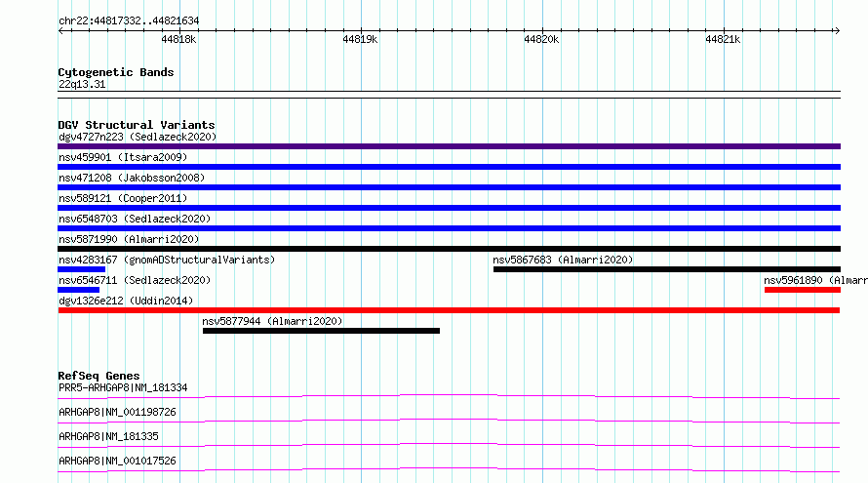Viewport: 868px width, 483px height.
Task: Click the DGV Structural Variants track title
Action: pyautogui.click(x=137, y=125)
